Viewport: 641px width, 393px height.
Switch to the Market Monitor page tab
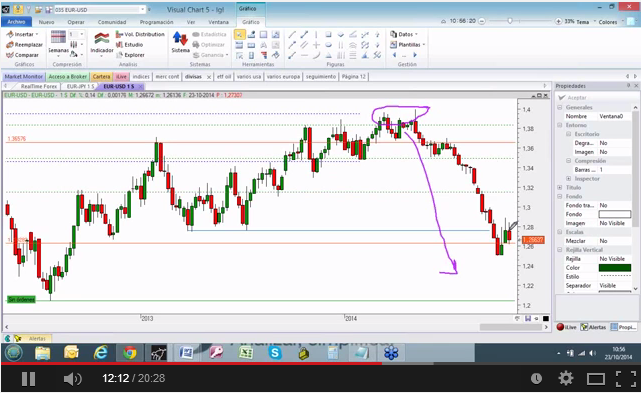click(24, 76)
